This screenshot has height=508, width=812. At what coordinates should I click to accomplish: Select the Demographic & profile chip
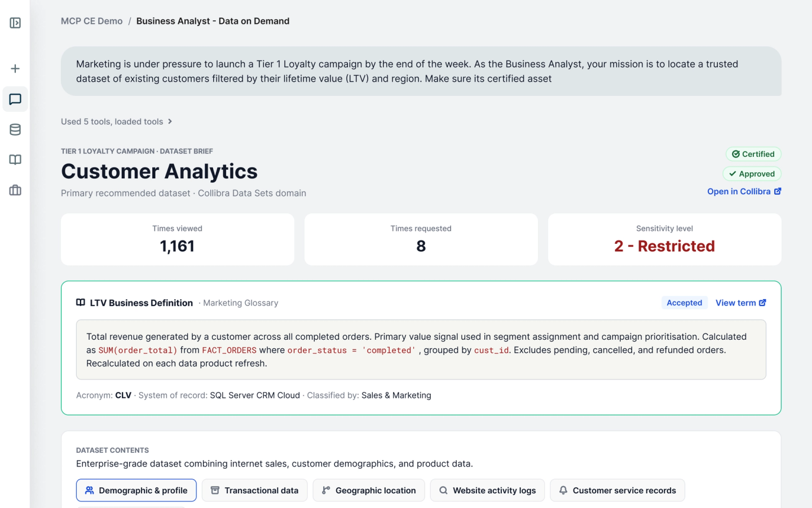(x=136, y=491)
